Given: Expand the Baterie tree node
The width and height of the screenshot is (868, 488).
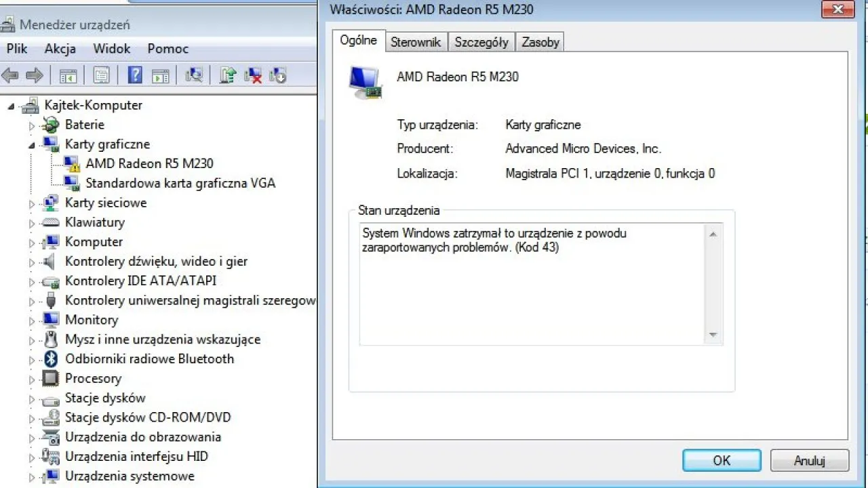Looking at the screenshot, I should 31,125.
